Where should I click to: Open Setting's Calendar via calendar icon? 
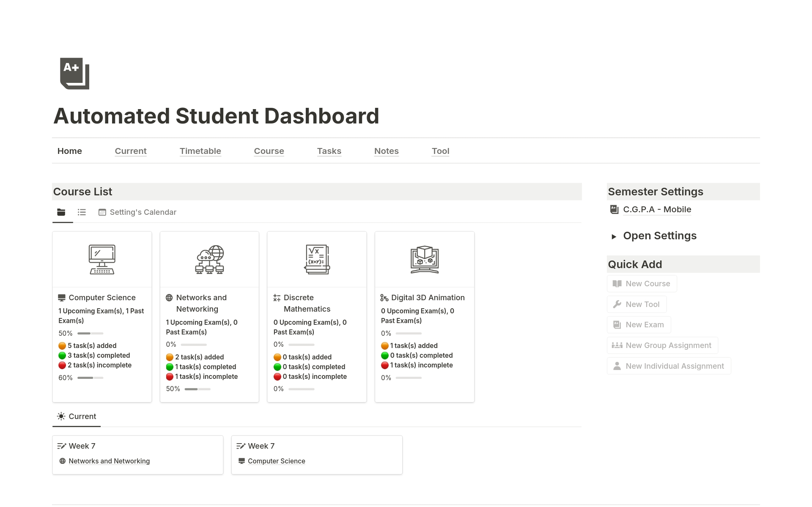click(x=102, y=212)
